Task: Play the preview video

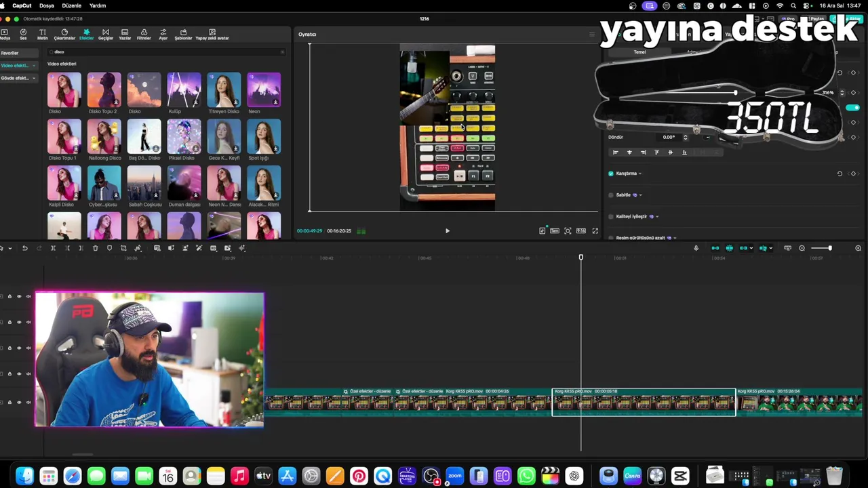Action: [x=447, y=231]
